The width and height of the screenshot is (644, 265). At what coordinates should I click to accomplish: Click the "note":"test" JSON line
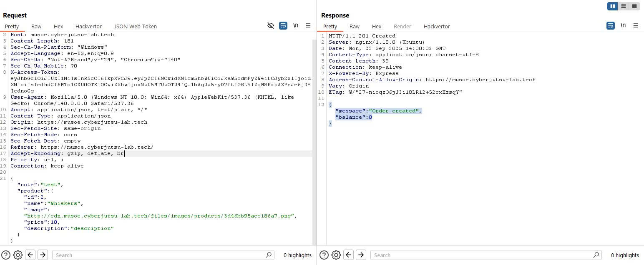pyautogui.click(x=40, y=185)
